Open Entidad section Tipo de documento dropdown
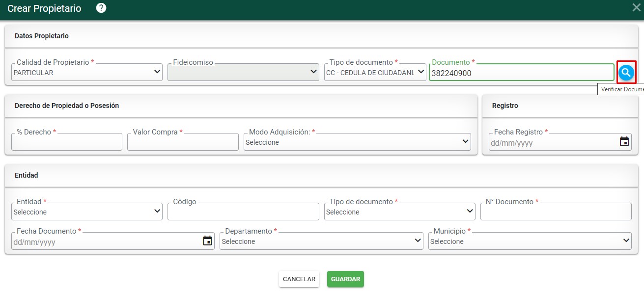Viewport: 644px width, 293px height. (399, 212)
